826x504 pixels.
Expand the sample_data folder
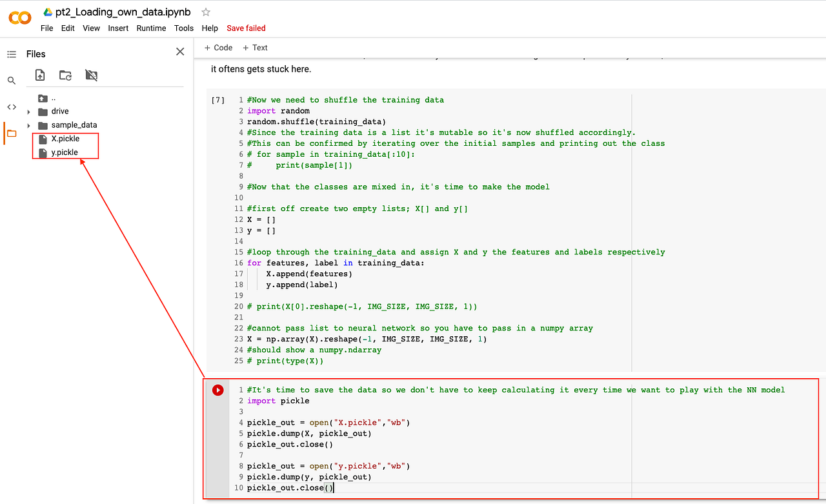point(28,125)
